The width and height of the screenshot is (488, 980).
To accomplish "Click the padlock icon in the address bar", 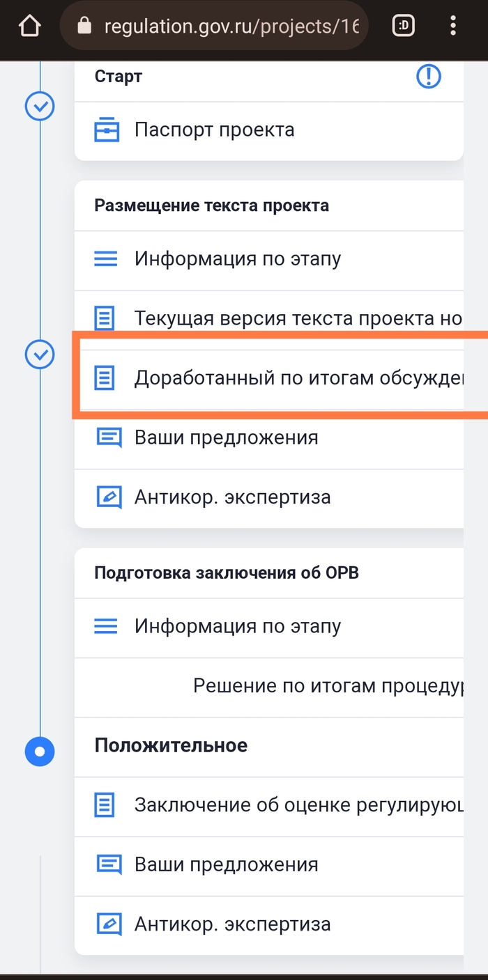I will pyautogui.click(x=85, y=26).
